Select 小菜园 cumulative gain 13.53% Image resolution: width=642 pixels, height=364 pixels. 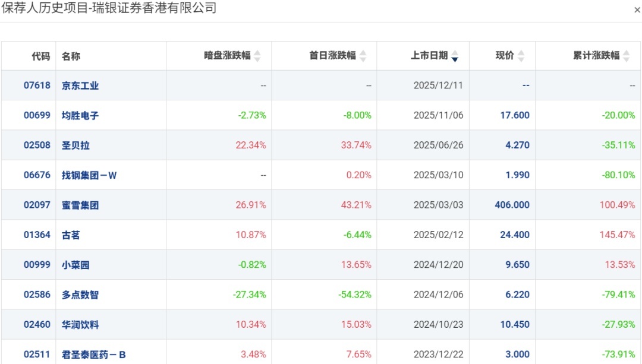click(620, 265)
